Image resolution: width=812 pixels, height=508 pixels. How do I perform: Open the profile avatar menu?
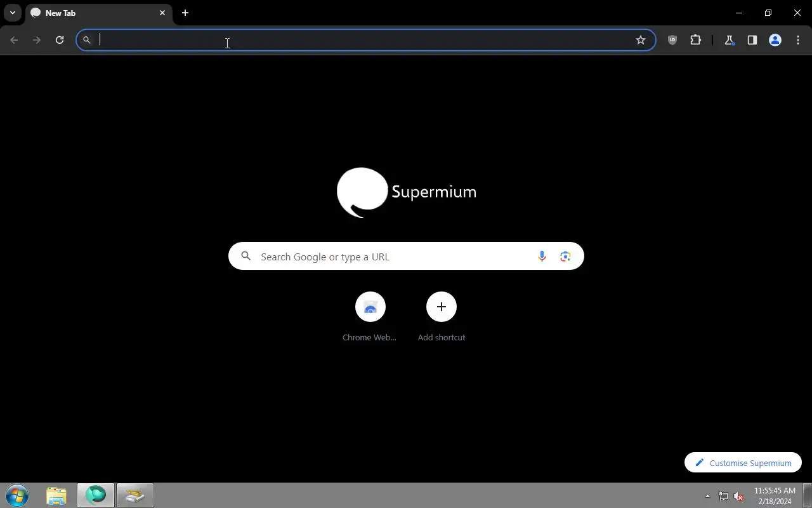[x=775, y=40]
